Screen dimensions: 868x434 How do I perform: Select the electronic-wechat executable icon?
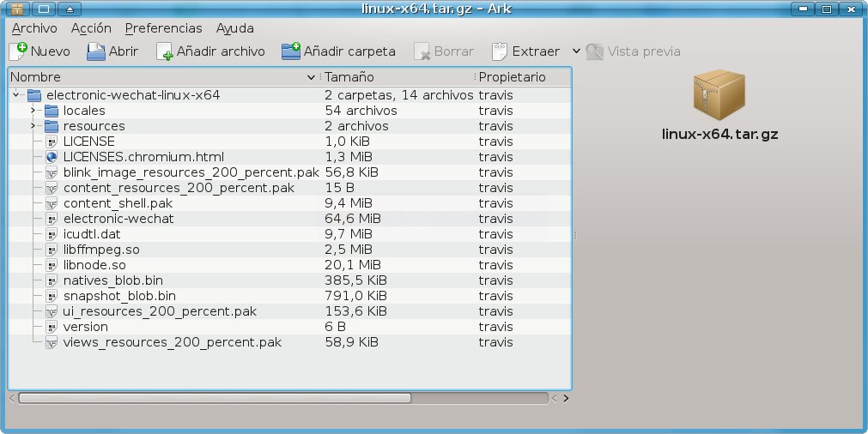(52, 219)
